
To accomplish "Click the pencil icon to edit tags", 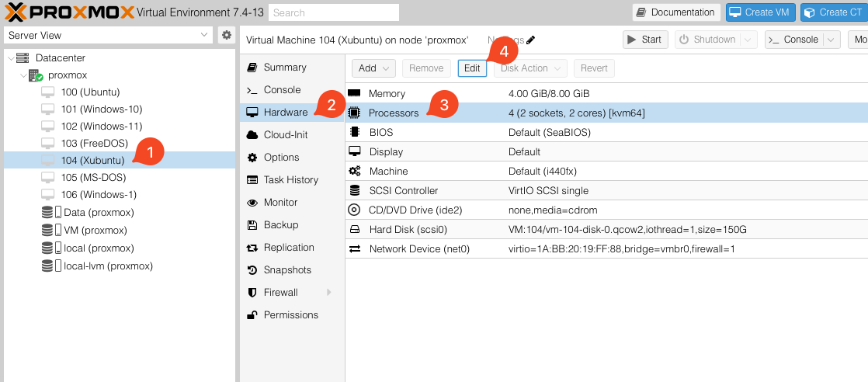I will [531, 40].
